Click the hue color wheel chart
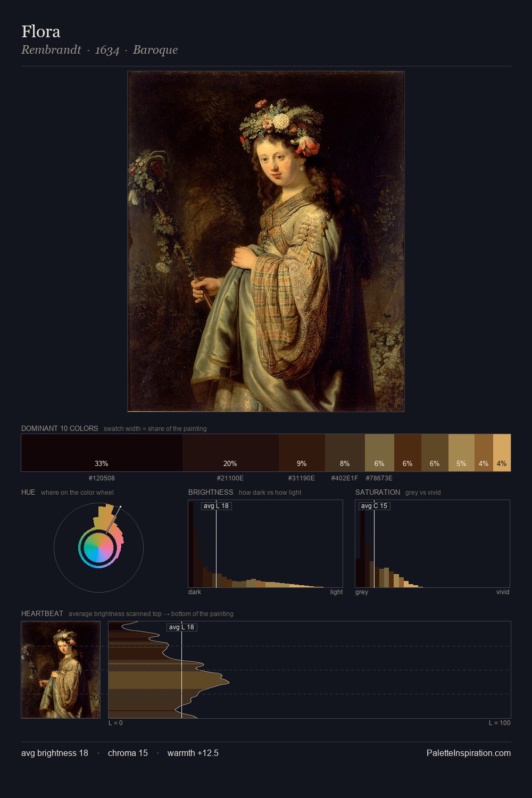 pos(98,547)
